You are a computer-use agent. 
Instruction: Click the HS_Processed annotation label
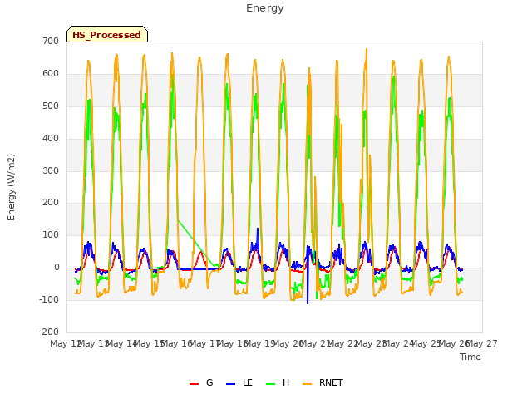107,35
